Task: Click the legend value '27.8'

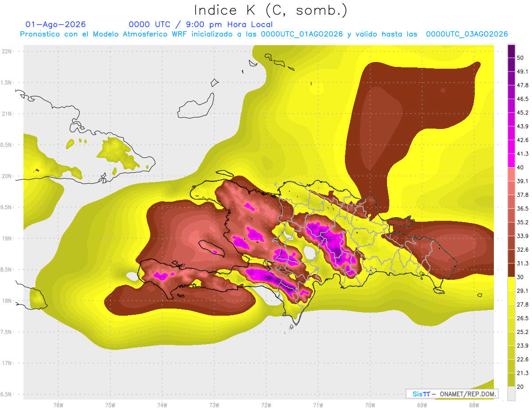Action: [523, 305]
